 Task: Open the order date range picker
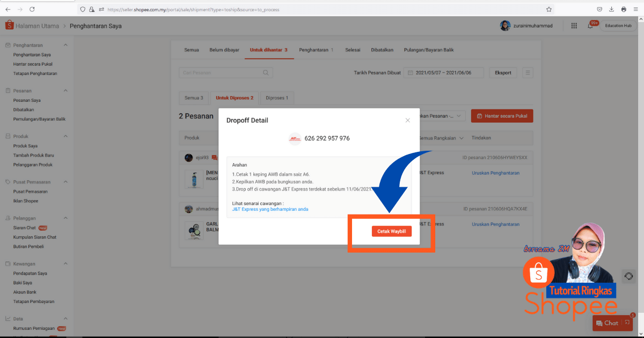click(443, 72)
